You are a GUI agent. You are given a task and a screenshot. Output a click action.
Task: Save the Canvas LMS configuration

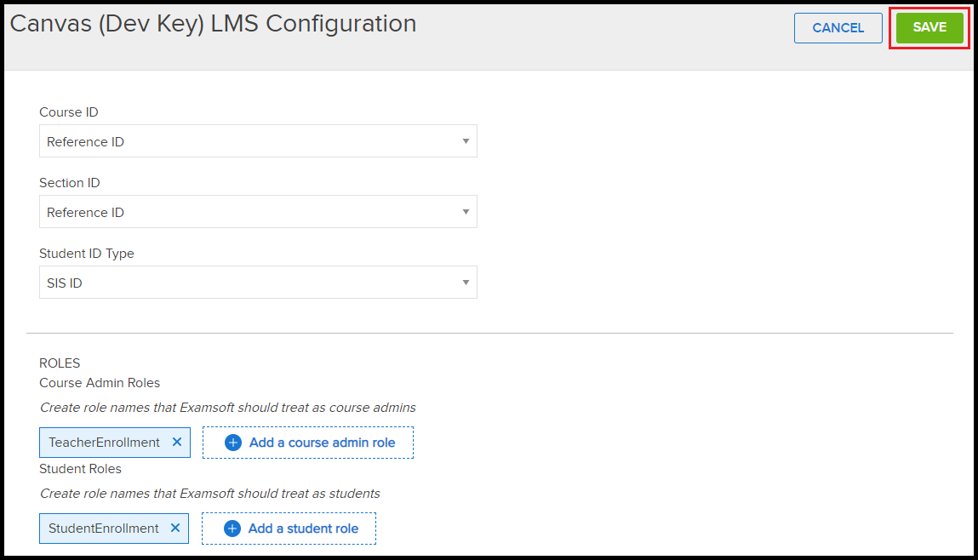point(929,27)
